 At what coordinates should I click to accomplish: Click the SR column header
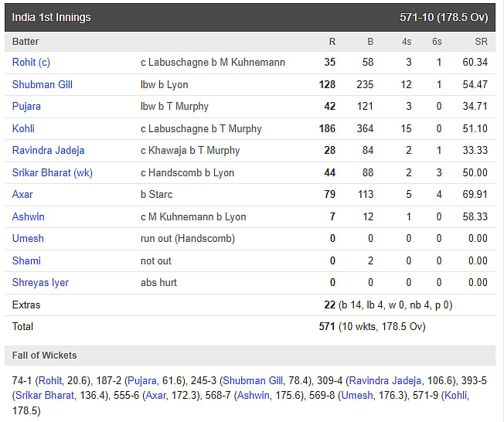480,41
